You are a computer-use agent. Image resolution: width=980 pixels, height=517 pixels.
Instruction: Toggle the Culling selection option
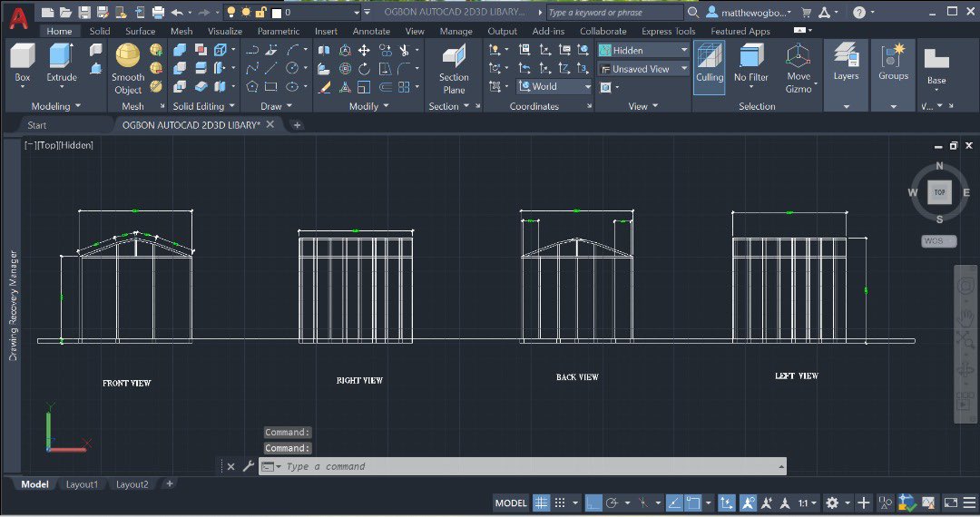[x=710, y=67]
